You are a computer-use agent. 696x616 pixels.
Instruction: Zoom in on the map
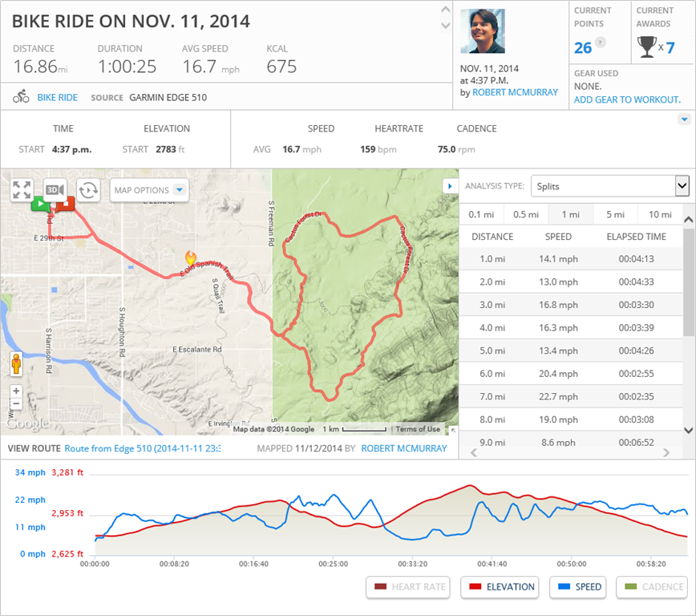(16, 391)
